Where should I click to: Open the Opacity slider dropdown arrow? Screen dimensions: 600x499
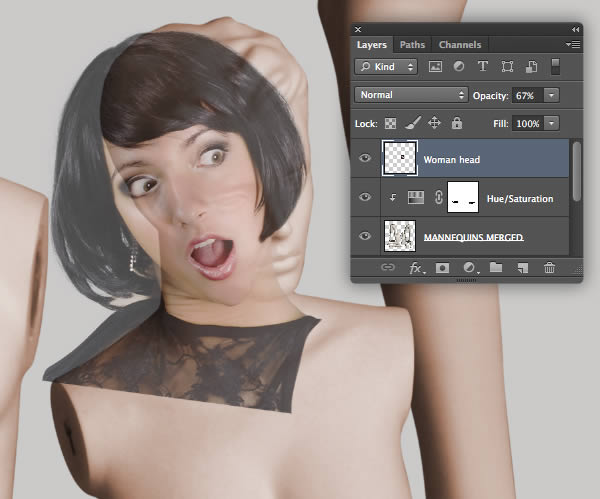coord(551,95)
